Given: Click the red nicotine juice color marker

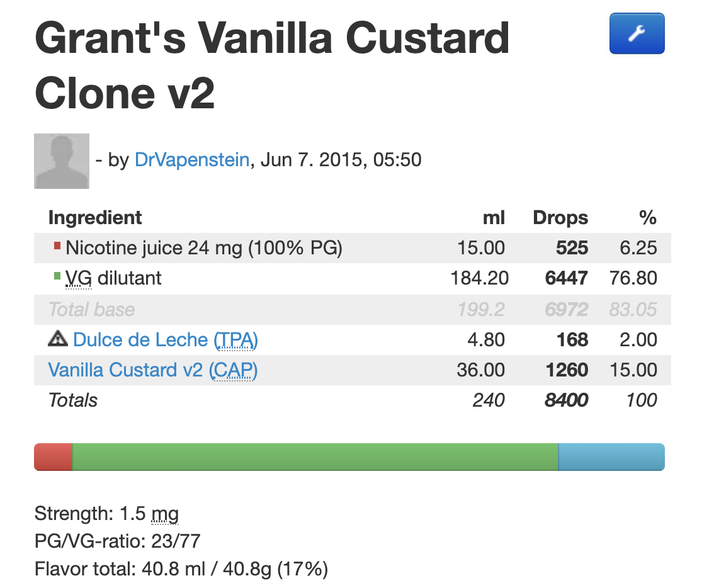Looking at the screenshot, I should point(57,245).
